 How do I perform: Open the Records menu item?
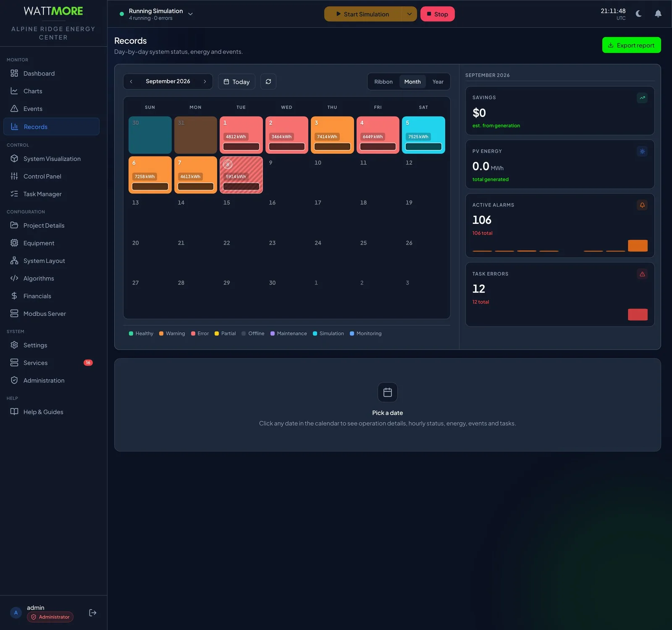[x=51, y=126]
